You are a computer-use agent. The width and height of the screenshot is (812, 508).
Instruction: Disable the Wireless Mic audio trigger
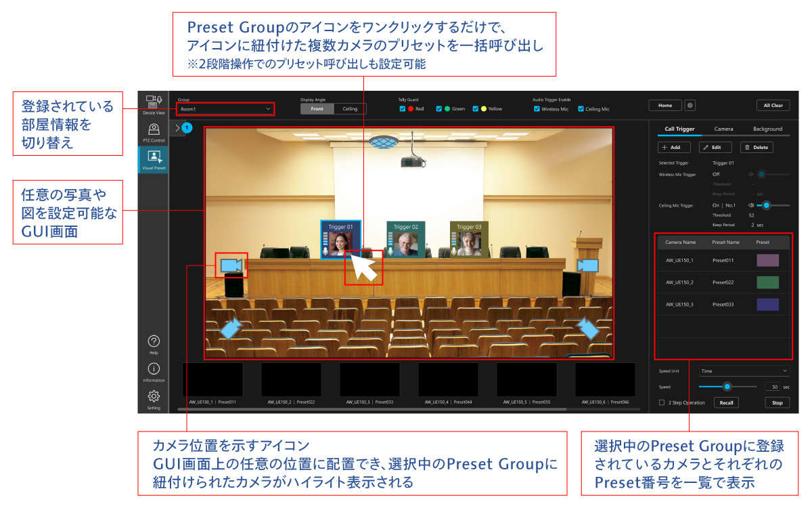click(x=537, y=109)
